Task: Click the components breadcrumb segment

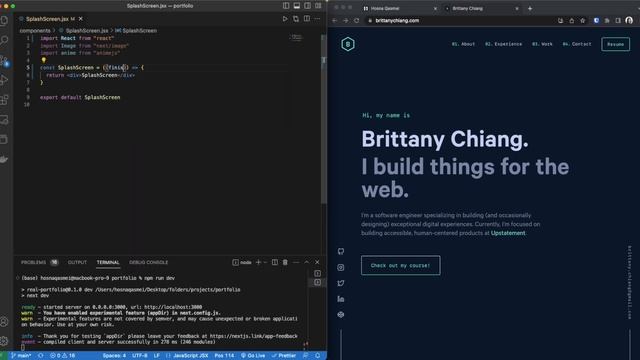Action: (35, 31)
